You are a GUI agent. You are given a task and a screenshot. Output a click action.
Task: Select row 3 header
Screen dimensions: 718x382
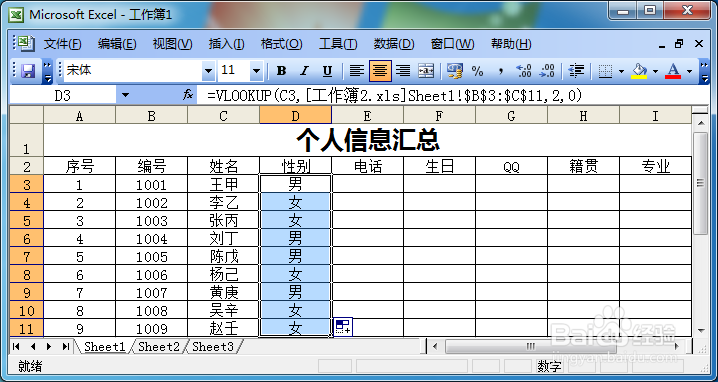tap(27, 184)
